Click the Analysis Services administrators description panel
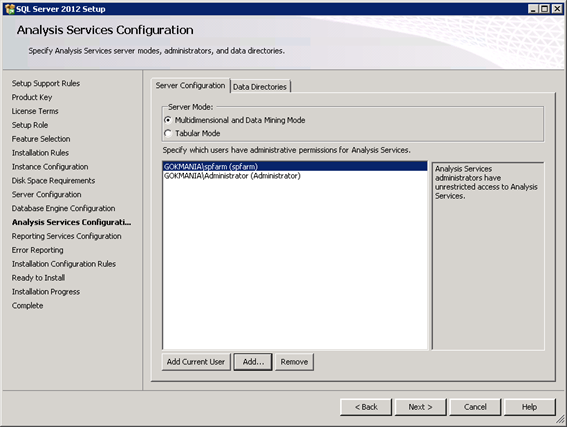The image size is (567, 427). pos(488,256)
